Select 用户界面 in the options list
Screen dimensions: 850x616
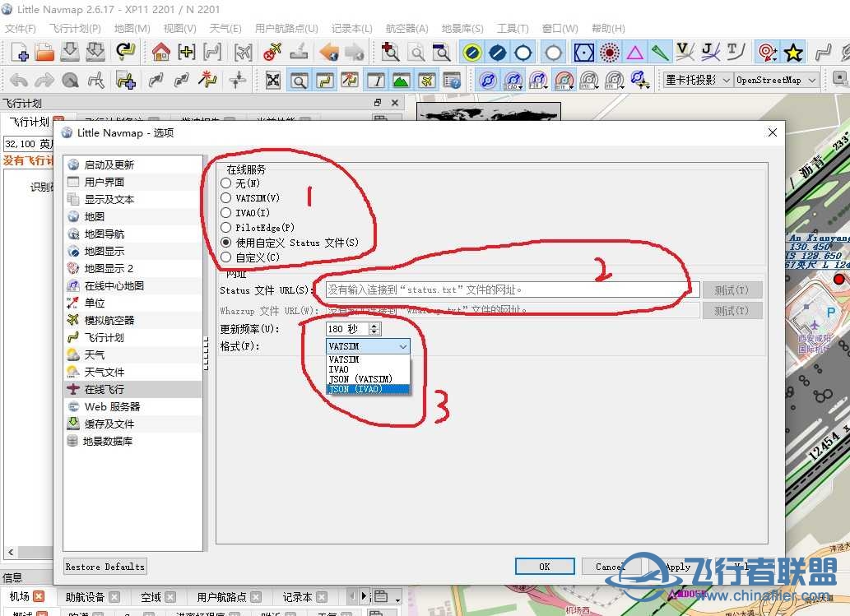[132, 182]
